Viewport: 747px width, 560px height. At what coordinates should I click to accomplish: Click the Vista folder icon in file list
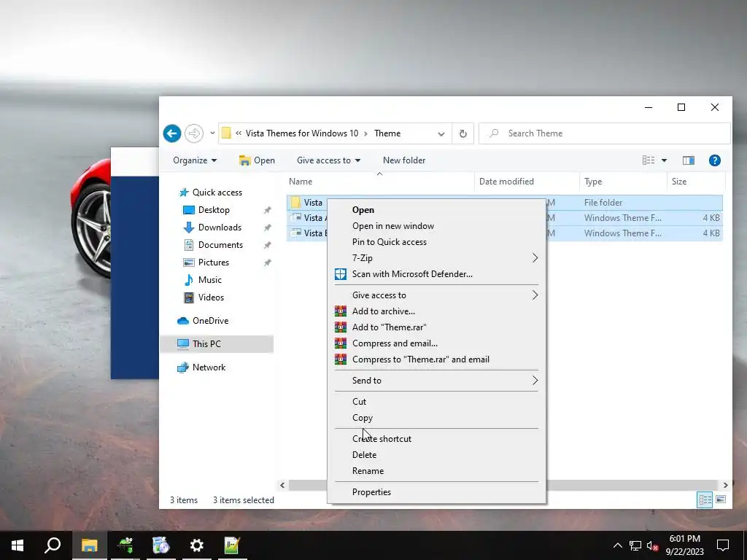click(x=295, y=203)
